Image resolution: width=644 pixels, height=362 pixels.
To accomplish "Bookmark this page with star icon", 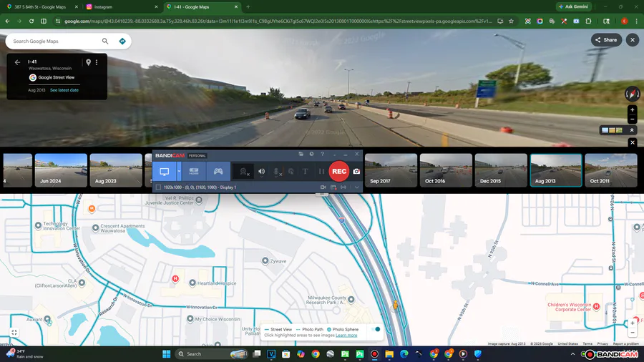I will [x=512, y=21].
